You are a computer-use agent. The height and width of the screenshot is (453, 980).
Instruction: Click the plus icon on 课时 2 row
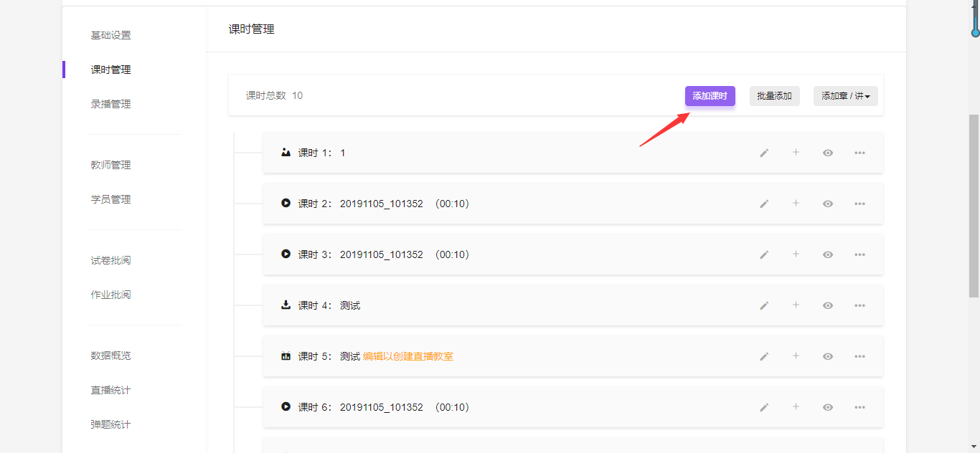tap(796, 204)
